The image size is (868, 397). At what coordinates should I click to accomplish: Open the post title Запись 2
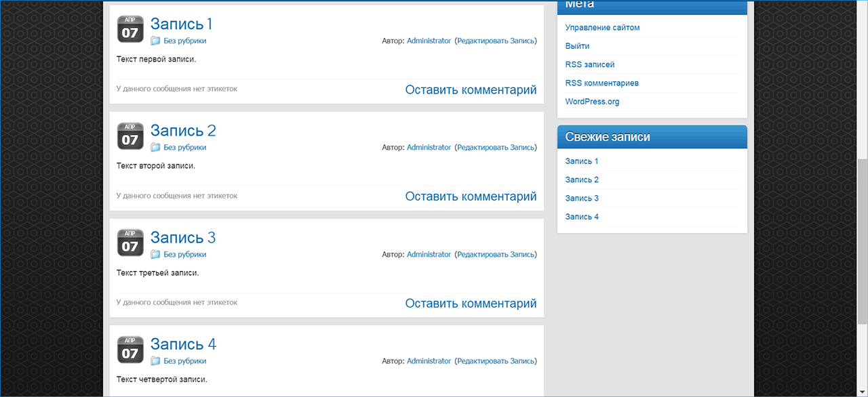point(183,131)
